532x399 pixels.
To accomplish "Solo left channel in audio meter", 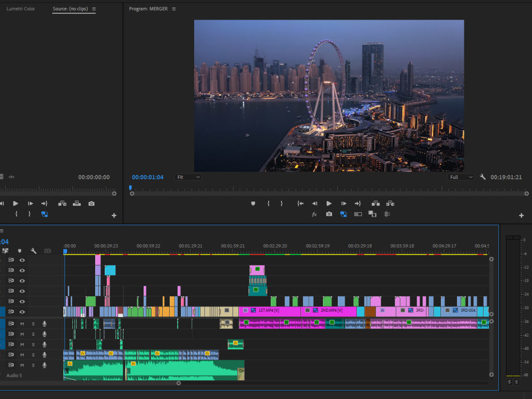I will coord(509,382).
